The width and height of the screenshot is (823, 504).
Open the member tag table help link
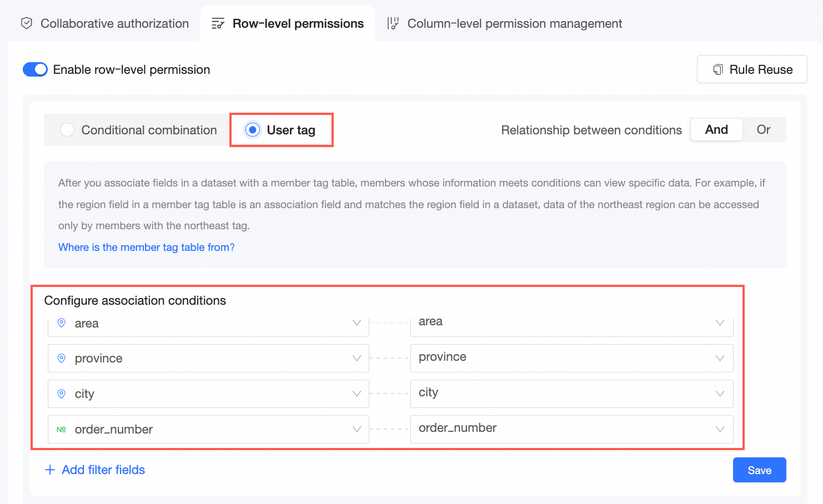click(147, 248)
